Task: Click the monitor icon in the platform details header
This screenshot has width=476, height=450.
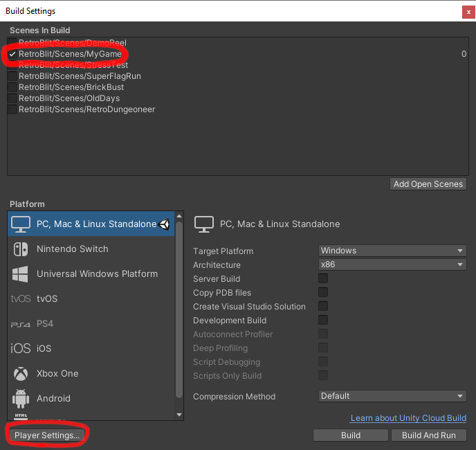Action: (204, 224)
